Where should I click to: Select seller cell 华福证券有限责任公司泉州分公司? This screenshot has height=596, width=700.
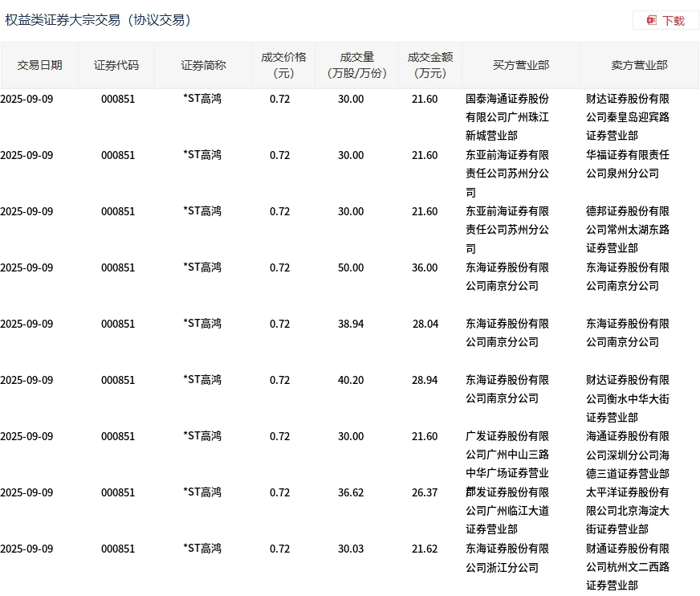(628, 164)
